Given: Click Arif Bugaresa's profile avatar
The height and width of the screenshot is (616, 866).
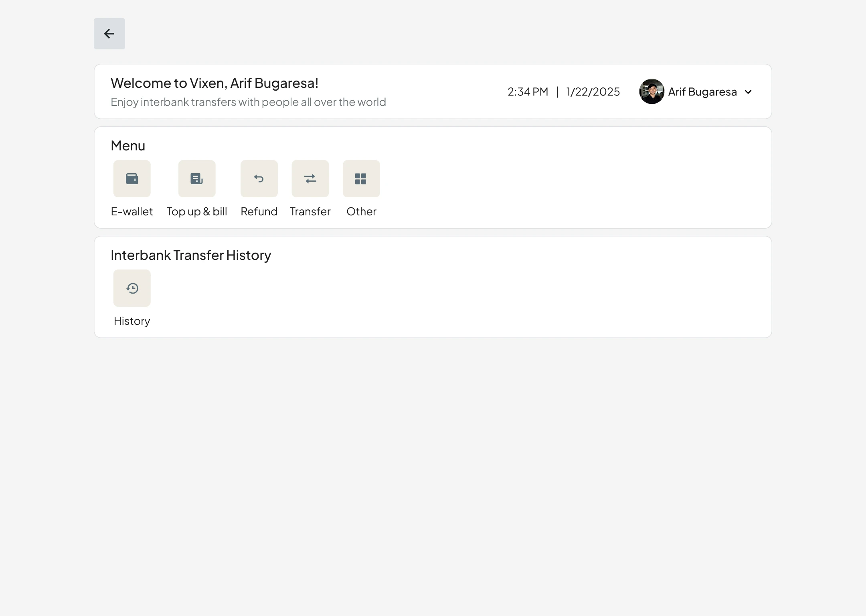Looking at the screenshot, I should coord(652,92).
